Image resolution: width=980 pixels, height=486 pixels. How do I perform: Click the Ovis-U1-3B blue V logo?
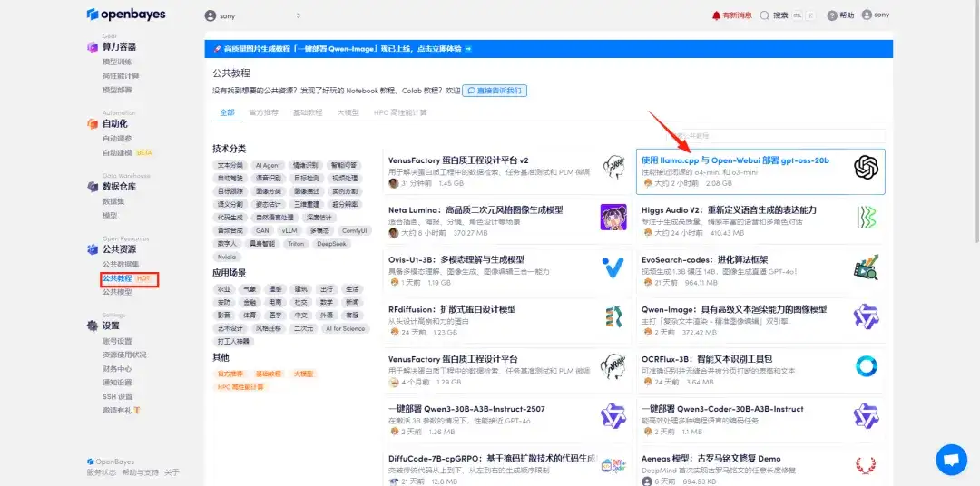tap(613, 267)
